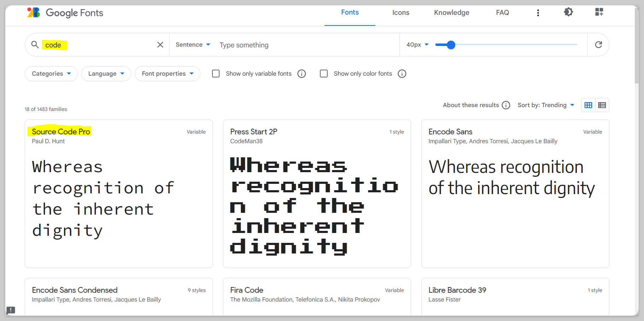This screenshot has height=321, width=644.
Task: Open the Knowledge tab
Action: point(452,12)
